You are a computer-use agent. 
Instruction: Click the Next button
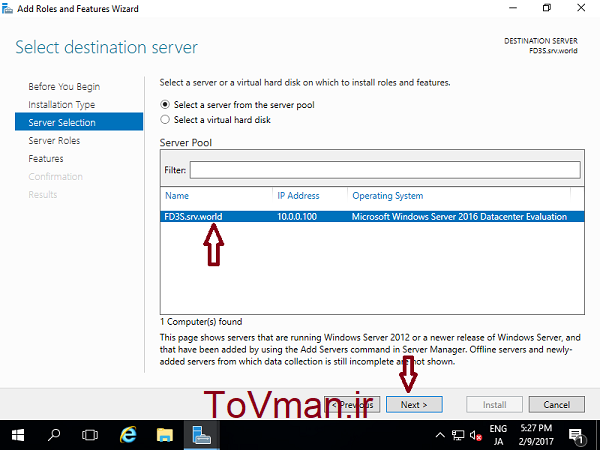pyautogui.click(x=414, y=404)
